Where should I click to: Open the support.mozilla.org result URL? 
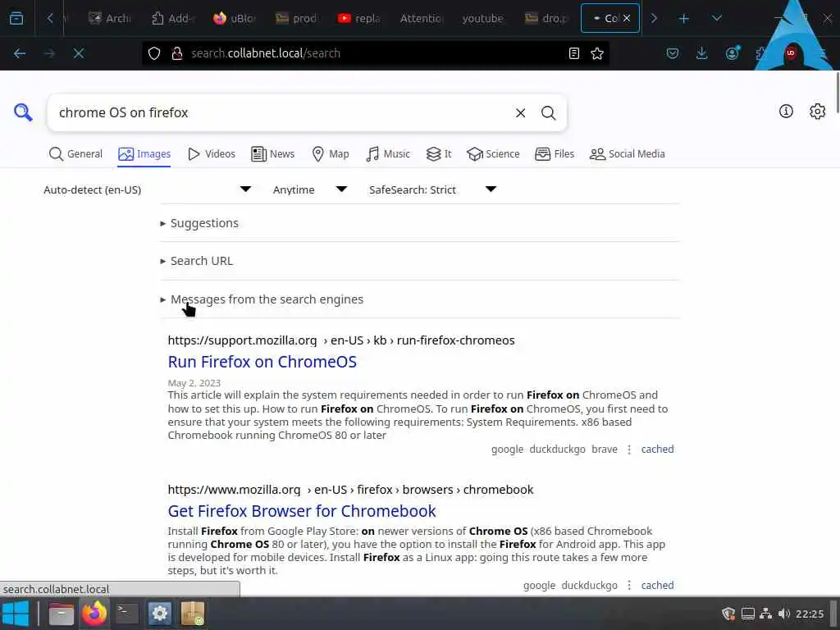(340, 340)
